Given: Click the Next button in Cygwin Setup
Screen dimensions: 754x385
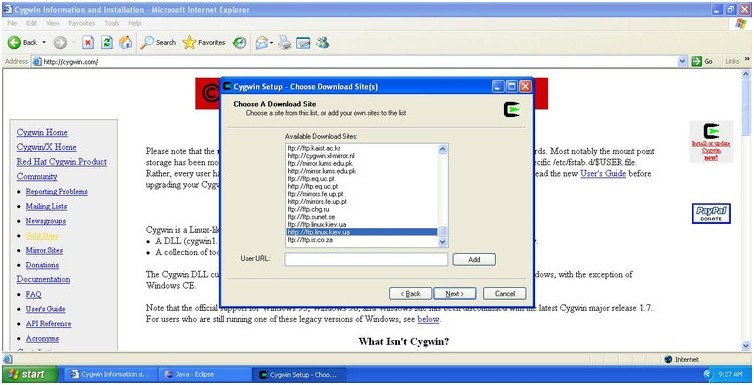Looking at the screenshot, I should pyautogui.click(x=454, y=294).
